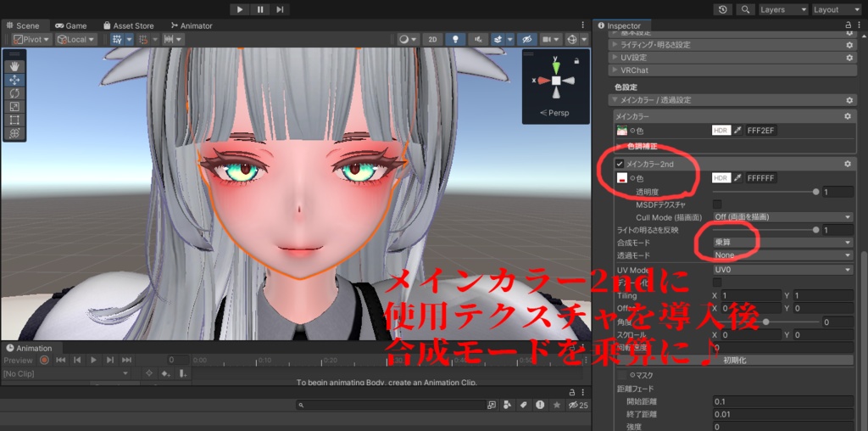Image resolution: width=868 pixels, height=431 pixels.
Task: Open the Local handle rotation dropdown
Action: click(76, 39)
